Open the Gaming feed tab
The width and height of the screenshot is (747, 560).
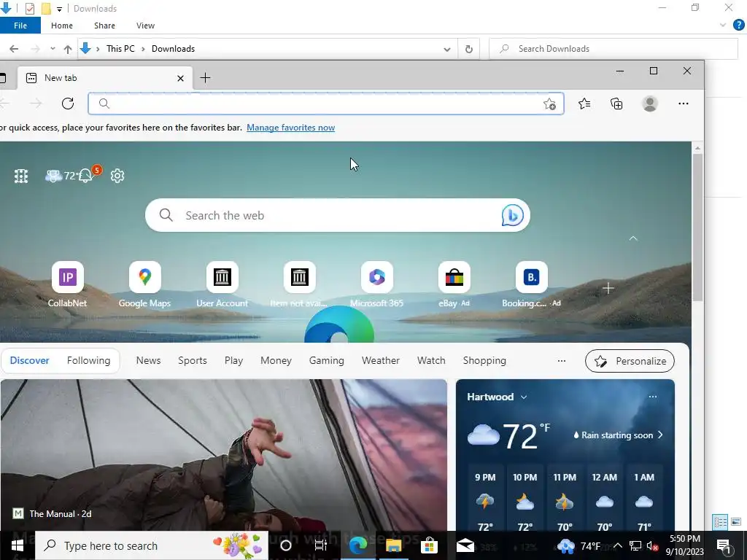pyautogui.click(x=326, y=360)
